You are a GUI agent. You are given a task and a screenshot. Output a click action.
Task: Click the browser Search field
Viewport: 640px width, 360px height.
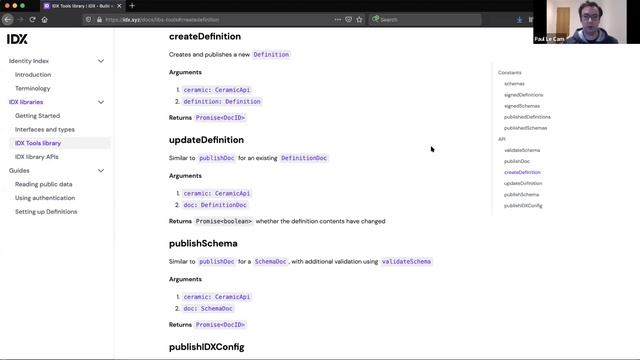pyautogui.click(x=426, y=20)
